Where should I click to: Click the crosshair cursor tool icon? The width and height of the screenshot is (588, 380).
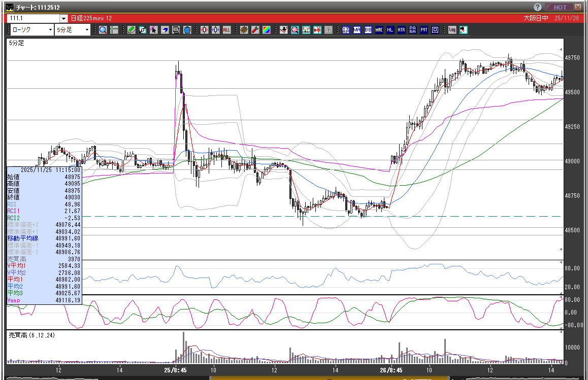114,30
